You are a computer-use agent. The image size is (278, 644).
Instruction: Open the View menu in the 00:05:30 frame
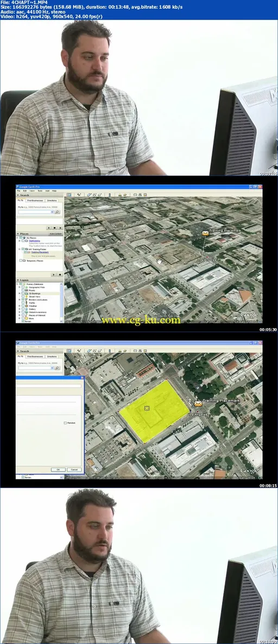(x=32, y=191)
